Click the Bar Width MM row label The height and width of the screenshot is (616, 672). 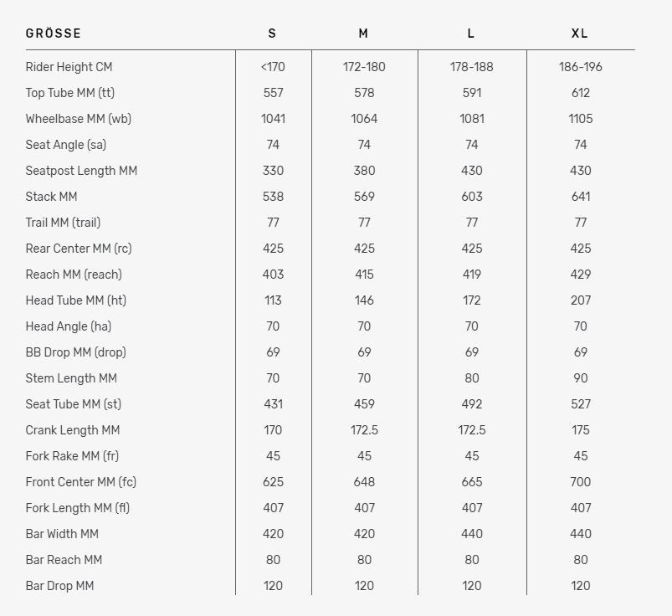[x=62, y=534]
